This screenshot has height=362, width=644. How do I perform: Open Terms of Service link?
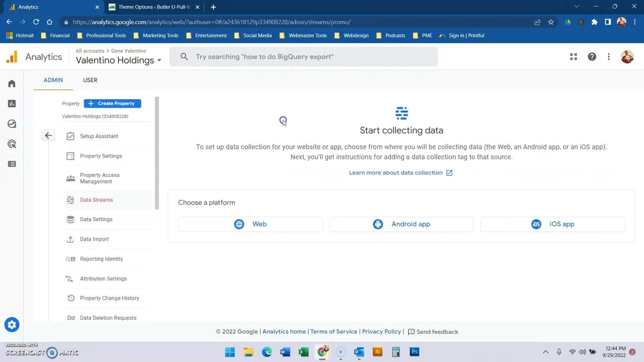[334, 332]
